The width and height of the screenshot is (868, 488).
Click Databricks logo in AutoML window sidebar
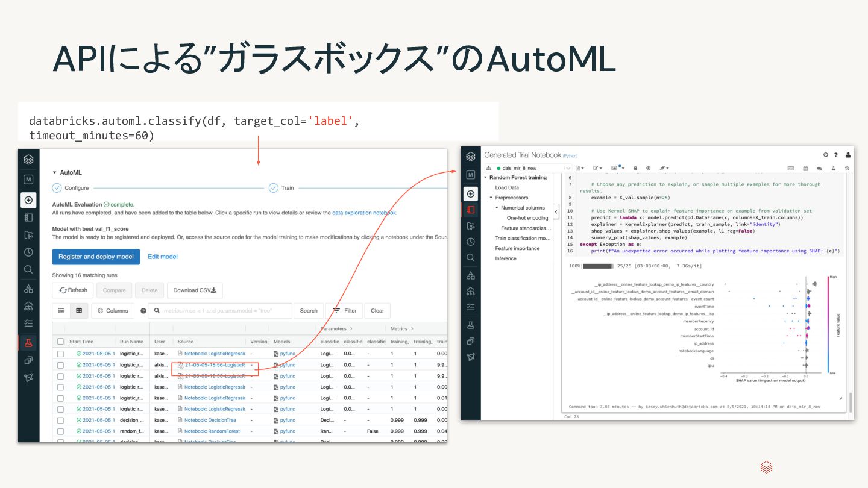coord(28,160)
